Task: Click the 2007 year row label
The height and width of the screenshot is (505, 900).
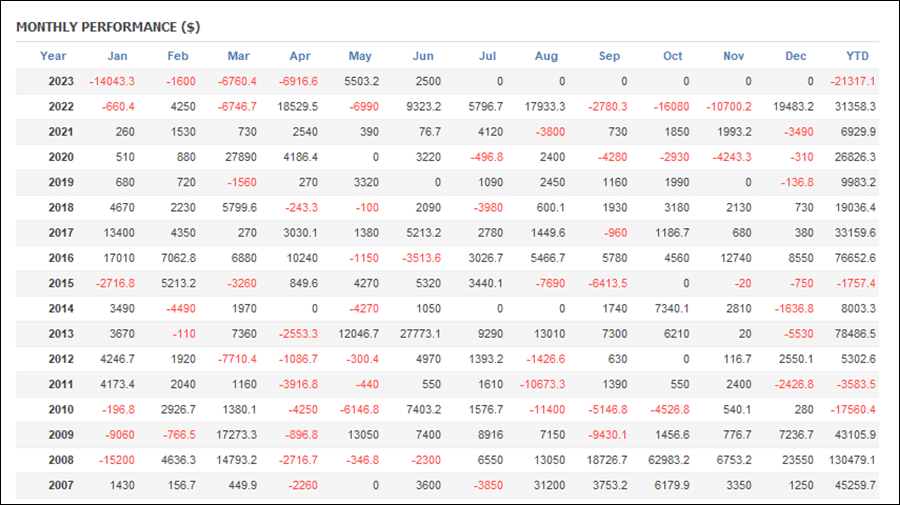Action: 61,485
